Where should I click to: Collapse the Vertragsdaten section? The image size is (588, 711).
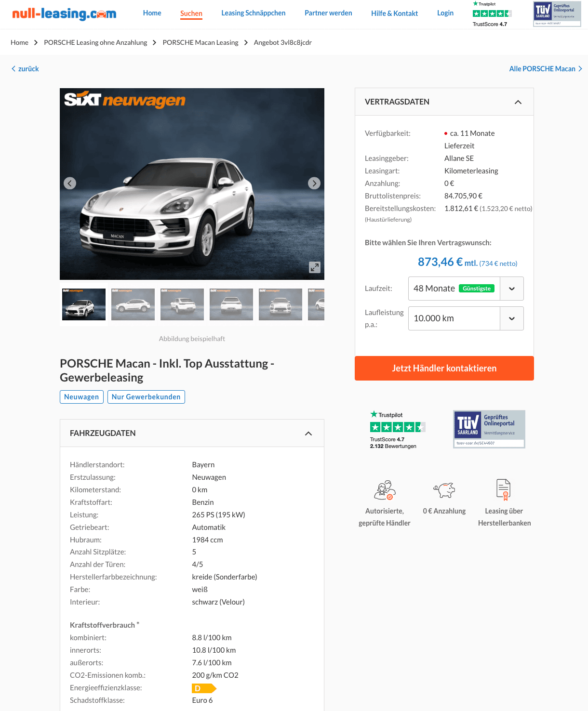(x=518, y=102)
